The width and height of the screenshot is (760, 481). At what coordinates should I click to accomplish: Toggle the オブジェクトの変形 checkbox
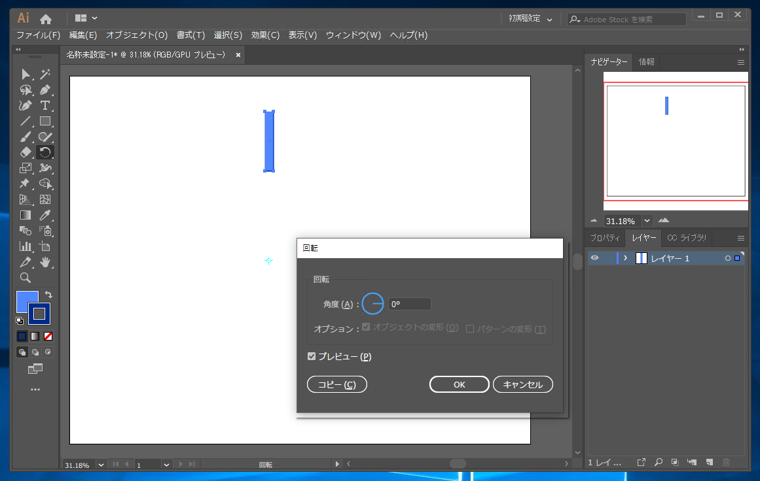click(366, 327)
